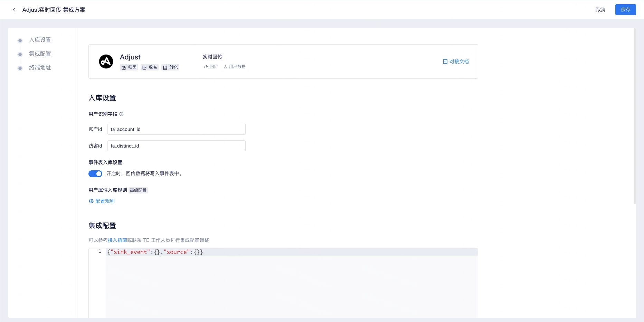Image resolution: width=644 pixels, height=322 pixels.
Task: Click the Adjust logo icon
Action: pyautogui.click(x=106, y=61)
